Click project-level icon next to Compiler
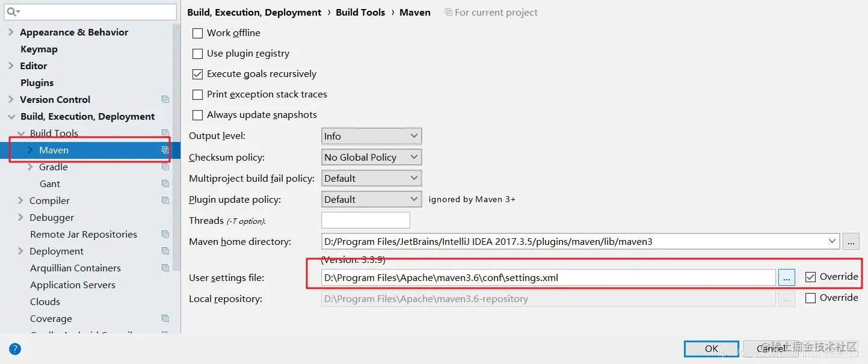868x364 pixels. 165,200
